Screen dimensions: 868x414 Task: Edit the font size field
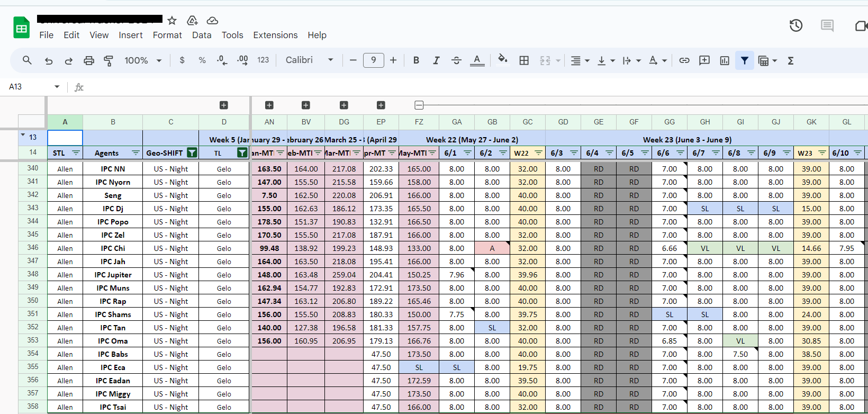[374, 60]
